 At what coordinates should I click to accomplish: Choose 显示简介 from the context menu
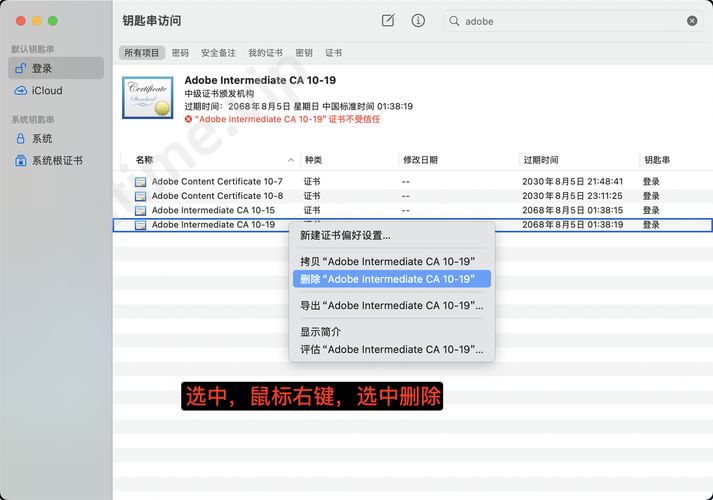pos(392,332)
